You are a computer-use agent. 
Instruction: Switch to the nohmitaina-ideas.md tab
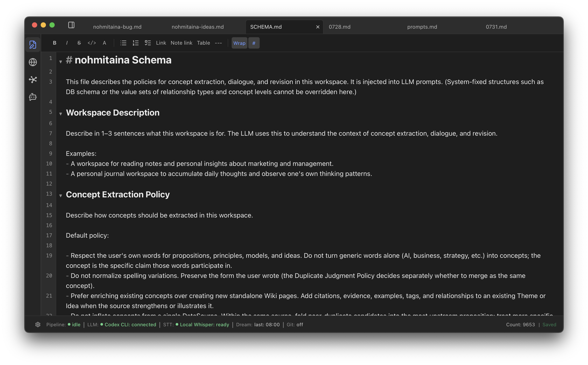pos(198,27)
